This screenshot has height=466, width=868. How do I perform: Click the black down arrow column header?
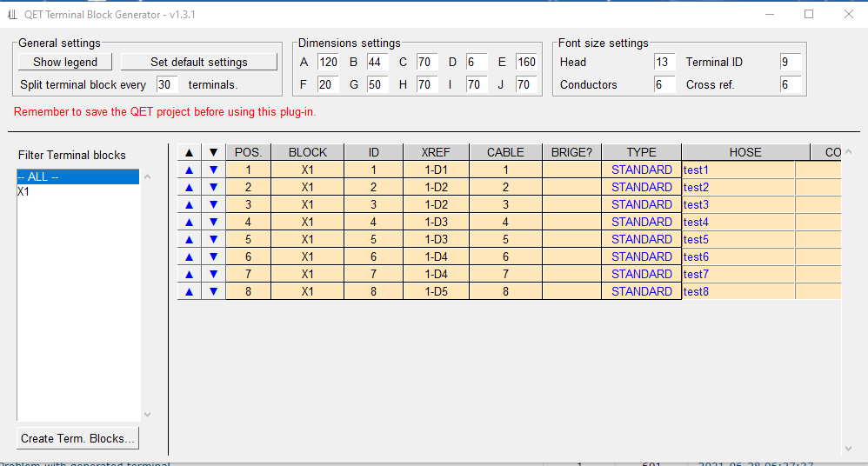tap(213, 152)
